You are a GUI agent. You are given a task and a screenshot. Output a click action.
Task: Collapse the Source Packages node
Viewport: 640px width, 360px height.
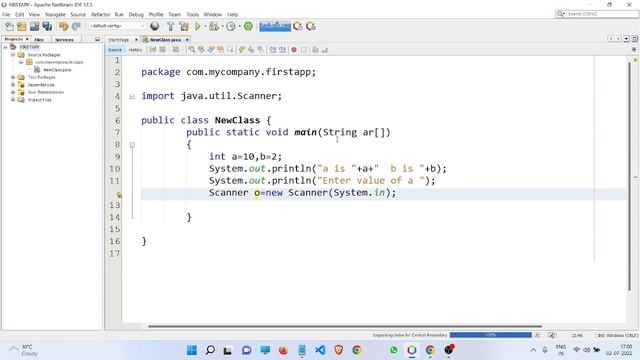point(13,54)
